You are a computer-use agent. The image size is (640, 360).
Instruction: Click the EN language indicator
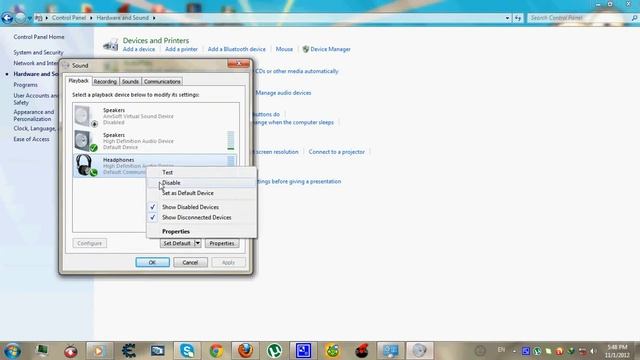click(x=501, y=350)
